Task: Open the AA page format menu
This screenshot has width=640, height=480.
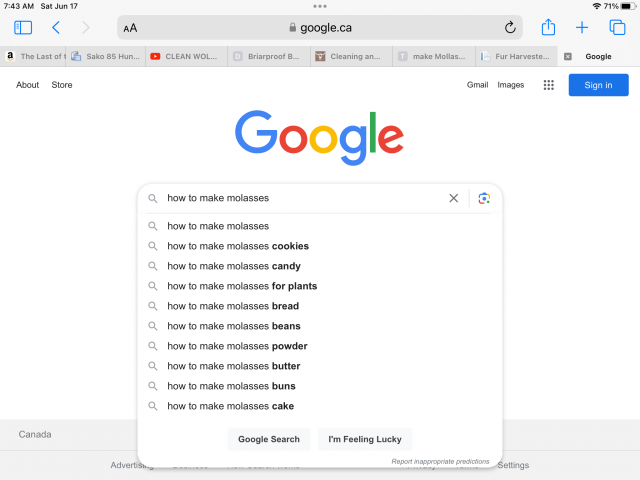Action: tap(131, 28)
